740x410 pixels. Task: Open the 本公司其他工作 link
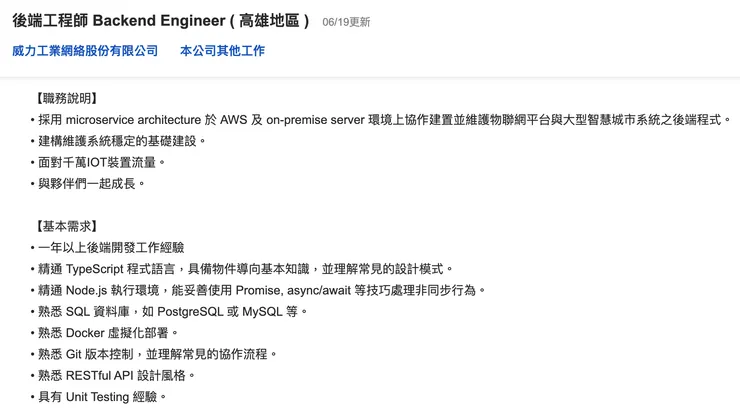pyautogui.click(x=222, y=51)
